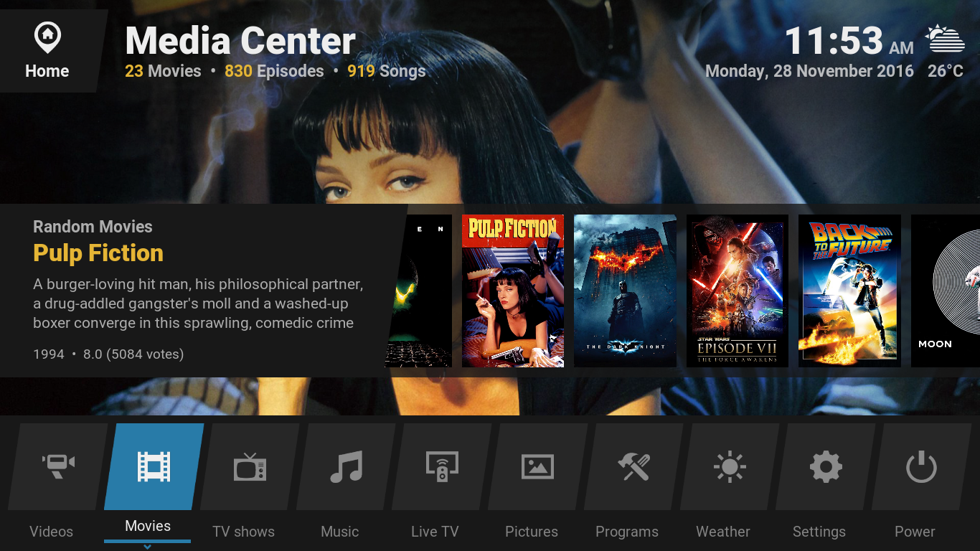Click the Power icon
This screenshot has height=551, width=980.
(921, 467)
